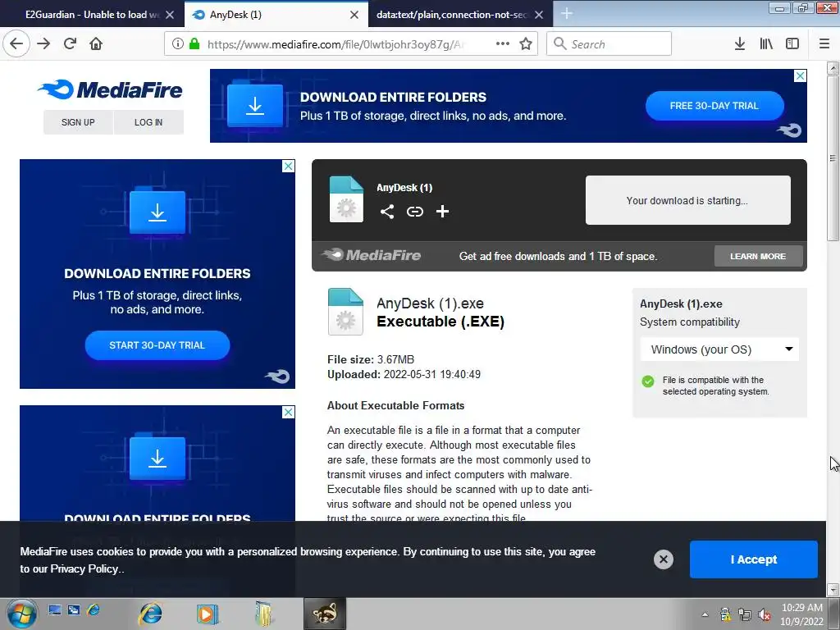Close the AnyDesk (1) tab
Viewport: 840px width, 630px height.
click(x=354, y=15)
